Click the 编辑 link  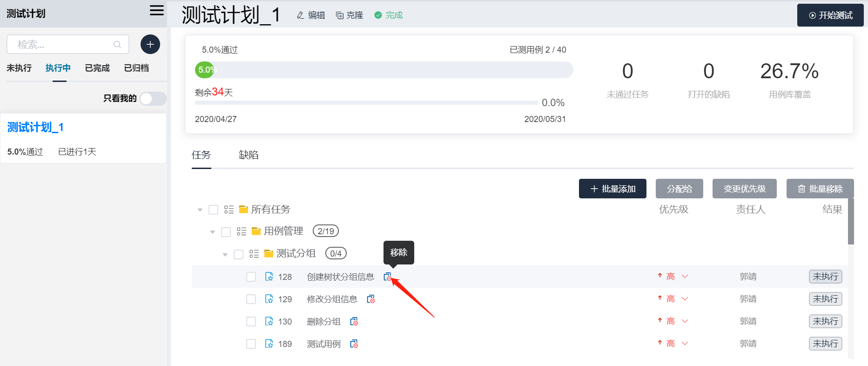311,15
